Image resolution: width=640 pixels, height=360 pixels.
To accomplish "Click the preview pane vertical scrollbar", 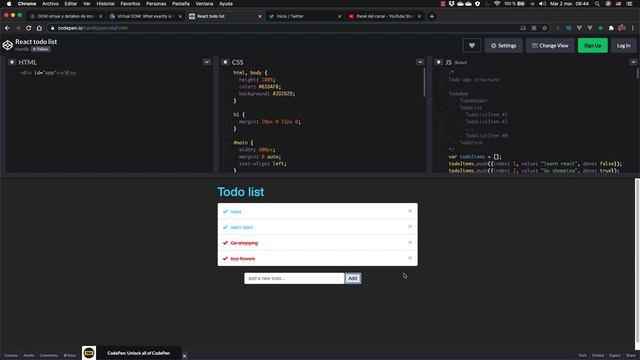I will point(637,259).
